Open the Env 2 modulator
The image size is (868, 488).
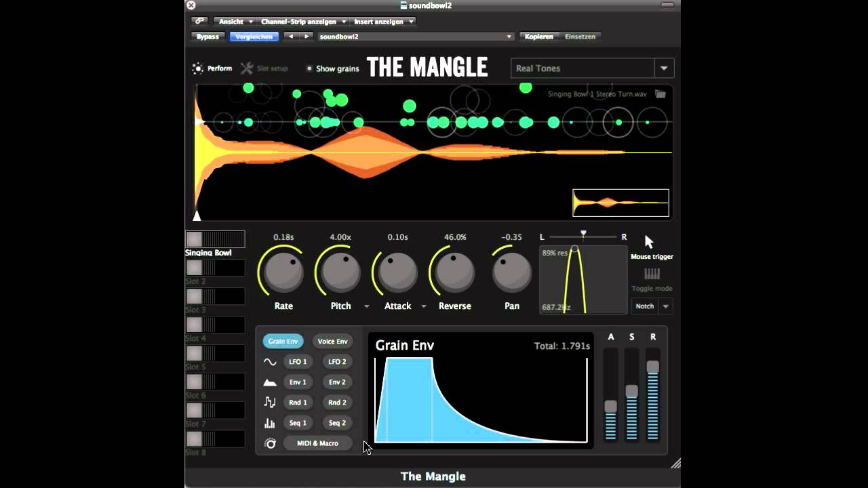(x=337, y=382)
